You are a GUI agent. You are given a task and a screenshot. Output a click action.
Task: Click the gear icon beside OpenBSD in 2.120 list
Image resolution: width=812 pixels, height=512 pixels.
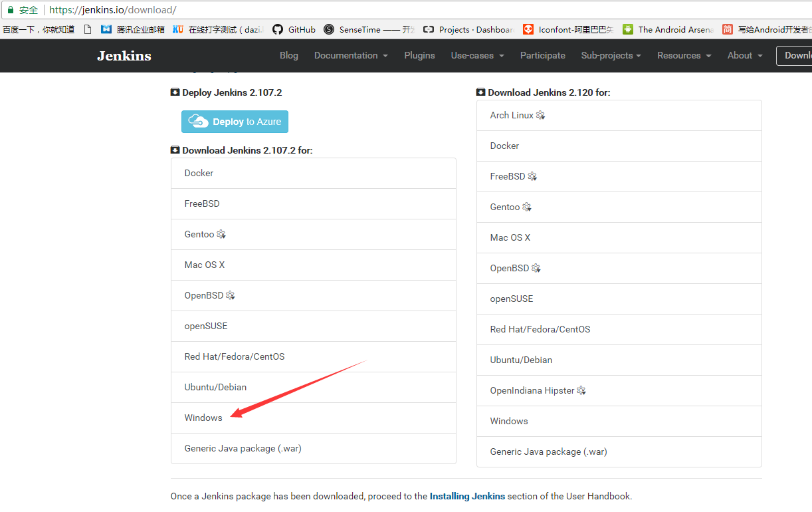pyautogui.click(x=536, y=268)
